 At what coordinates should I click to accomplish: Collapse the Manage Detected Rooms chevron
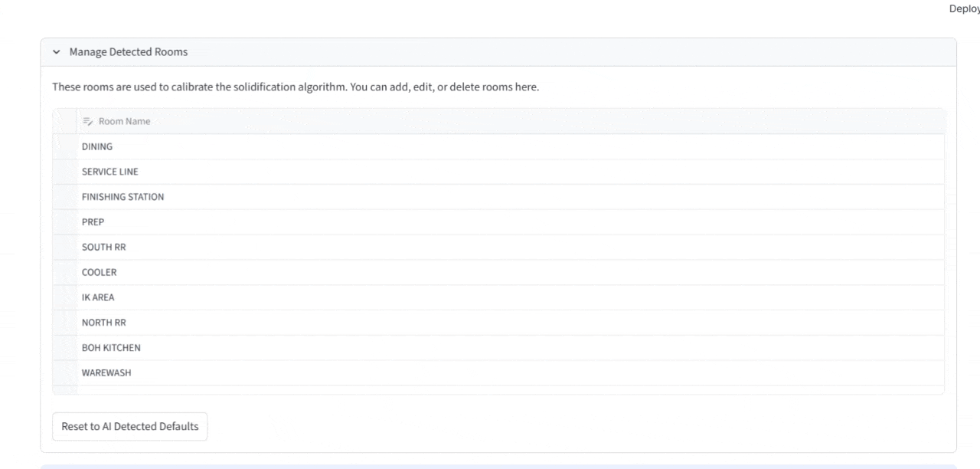click(56, 52)
